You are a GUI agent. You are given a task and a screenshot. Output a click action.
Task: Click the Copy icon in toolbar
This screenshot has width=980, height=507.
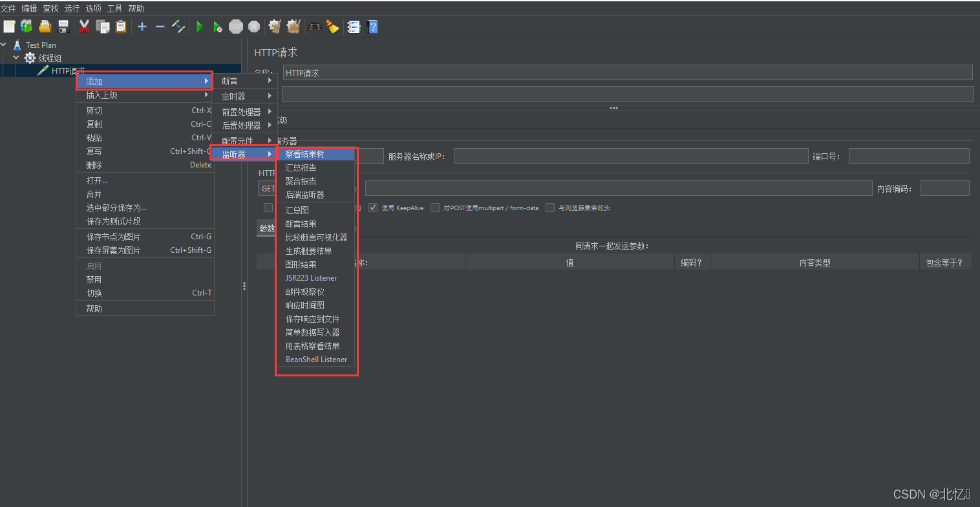pyautogui.click(x=102, y=27)
